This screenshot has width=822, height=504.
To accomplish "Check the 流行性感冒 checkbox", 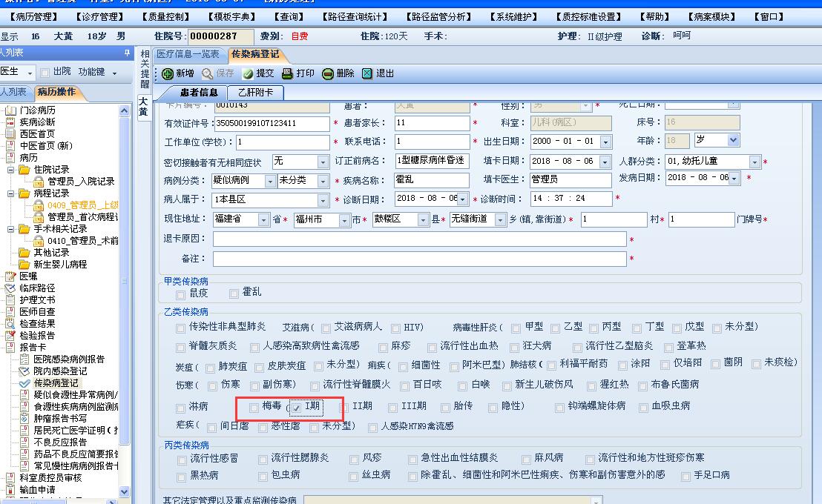I will [x=182, y=460].
